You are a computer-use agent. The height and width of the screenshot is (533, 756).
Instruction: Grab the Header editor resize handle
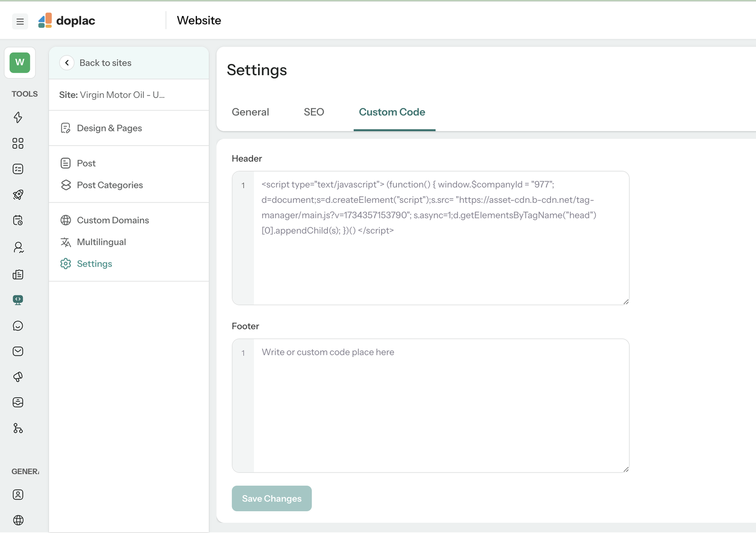tap(626, 302)
